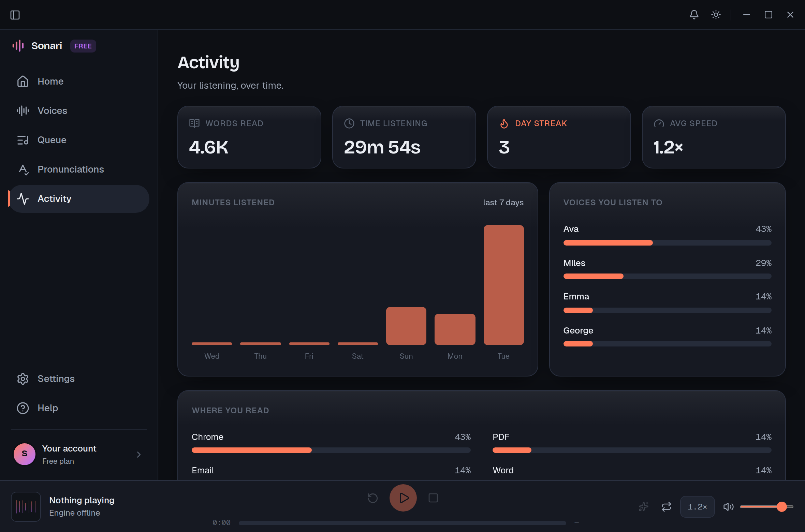This screenshot has height=532, width=805.
Task: Switch theme with sun icon
Action: (716, 15)
